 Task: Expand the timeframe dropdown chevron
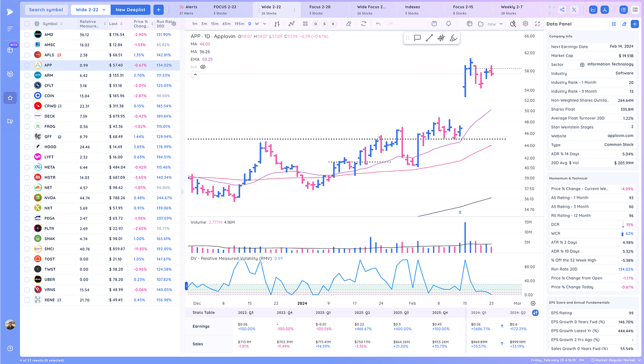pos(265,24)
